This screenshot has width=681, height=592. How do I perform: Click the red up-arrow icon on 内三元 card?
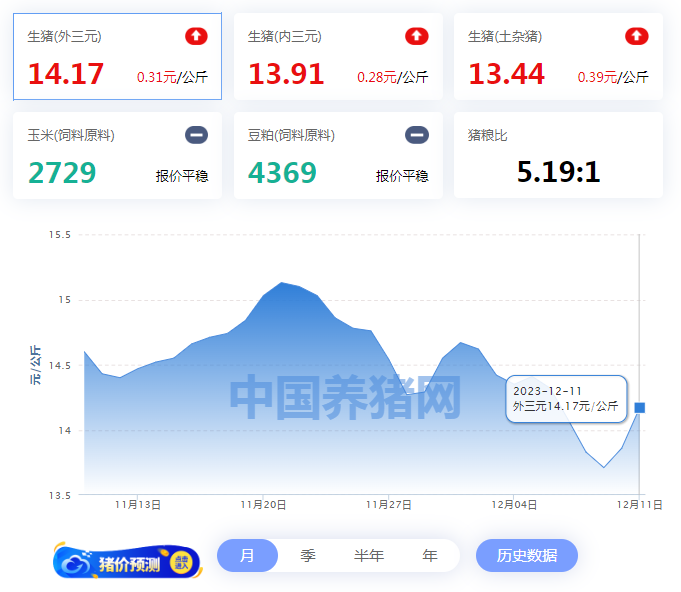417,36
